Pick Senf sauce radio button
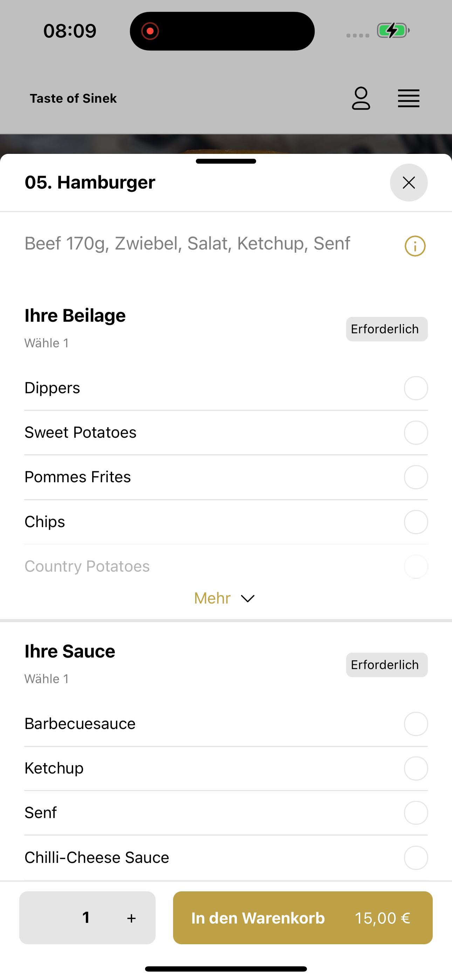The width and height of the screenshot is (452, 980). (x=416, y=813)
